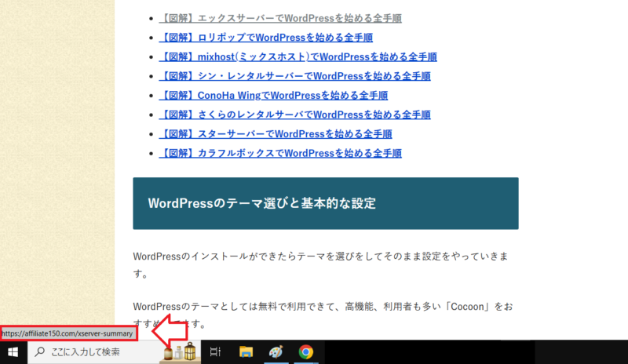Image resolution: width=628 pixels, height=364 pixels.
Task: Click the paragraph mentioning Cocoon theme
Action: tap(323, 315)
